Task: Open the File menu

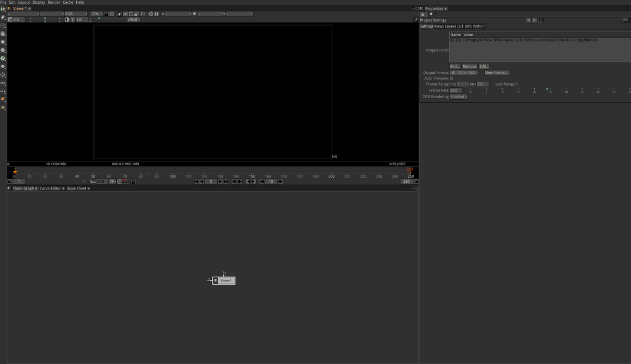Action: [x=4, y=2]
